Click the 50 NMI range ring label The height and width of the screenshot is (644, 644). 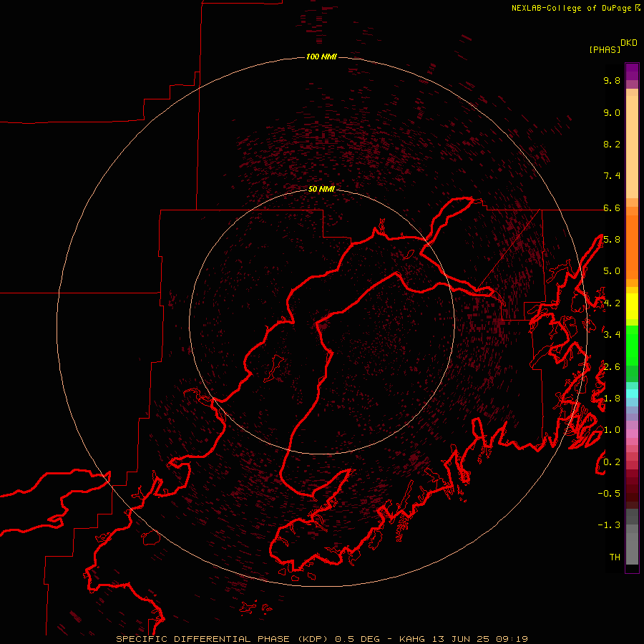(x=321, y=189)
